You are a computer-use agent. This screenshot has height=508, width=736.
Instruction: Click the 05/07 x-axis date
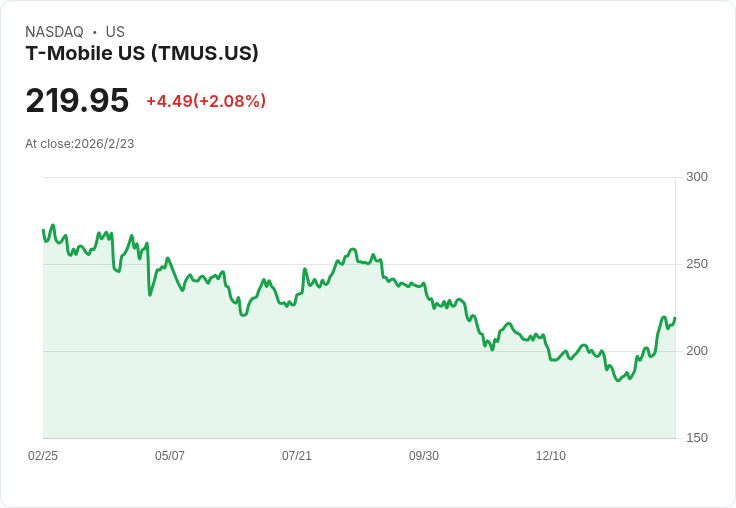(x=170, y=456)
